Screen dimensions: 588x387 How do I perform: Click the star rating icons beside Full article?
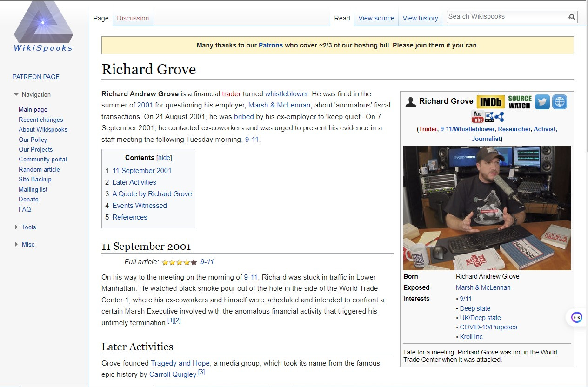point(180,262)
